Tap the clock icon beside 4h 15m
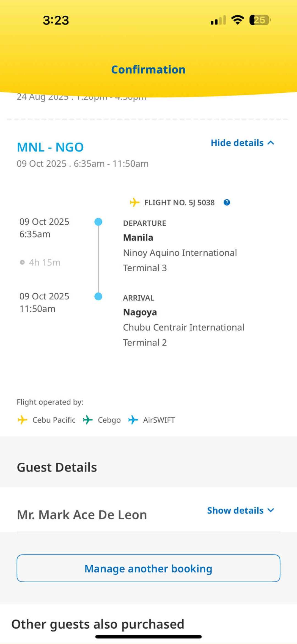This screenshot has height=644, width=297. point(22,263)
